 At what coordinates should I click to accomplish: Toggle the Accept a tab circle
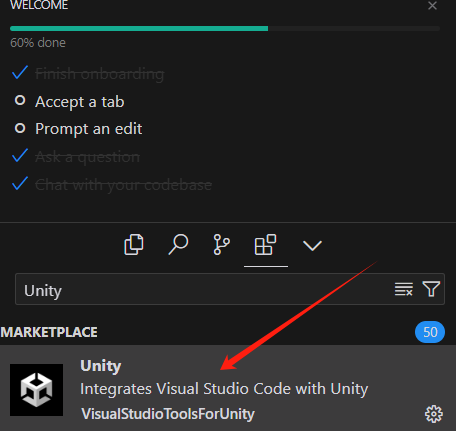coord(20,100)
